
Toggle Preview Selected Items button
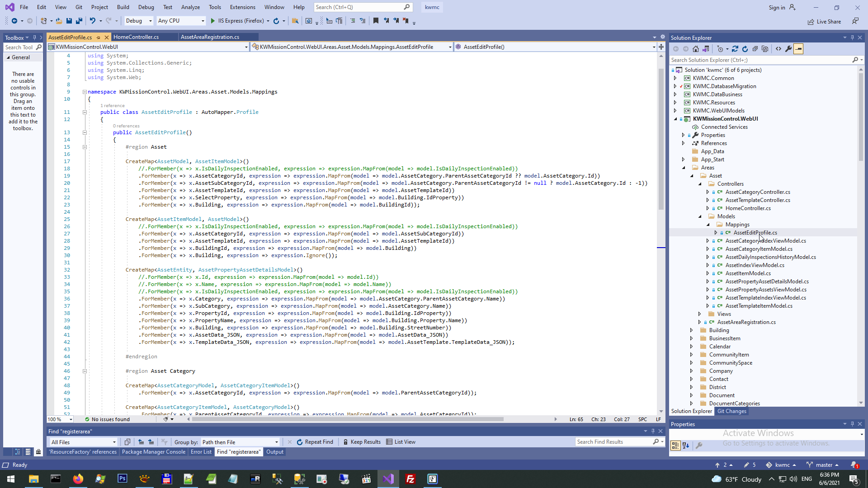(x=798, y=49)
